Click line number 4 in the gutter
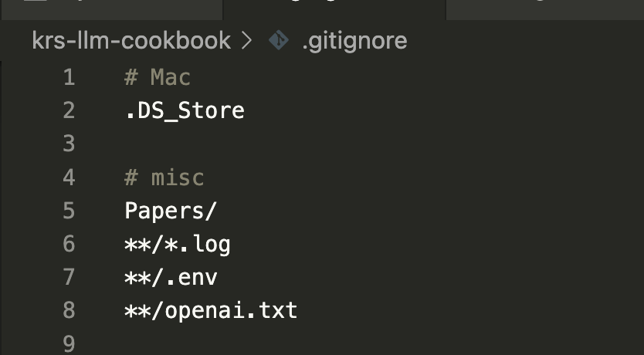Image resolution: width=644 pixels, height=355 pixels. click(69, 177)
